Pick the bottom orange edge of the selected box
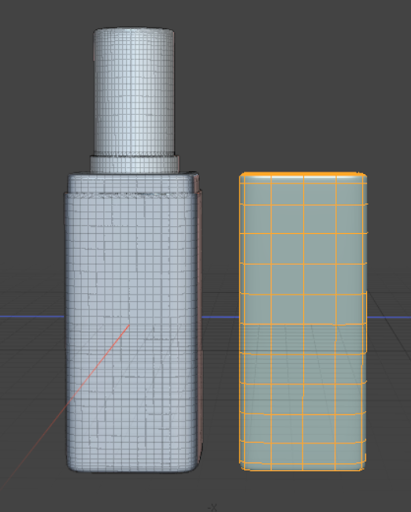Screen dimensions: 411x512 click(303, 469)
